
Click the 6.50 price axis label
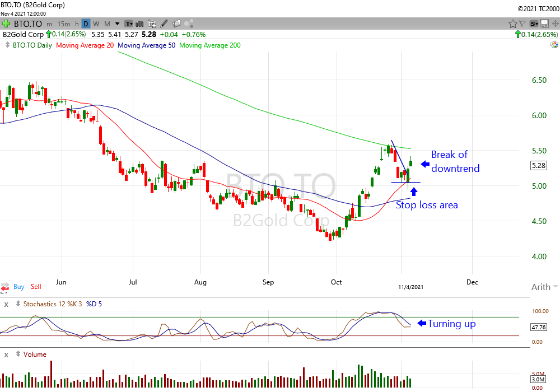click(x=539, y=80)
